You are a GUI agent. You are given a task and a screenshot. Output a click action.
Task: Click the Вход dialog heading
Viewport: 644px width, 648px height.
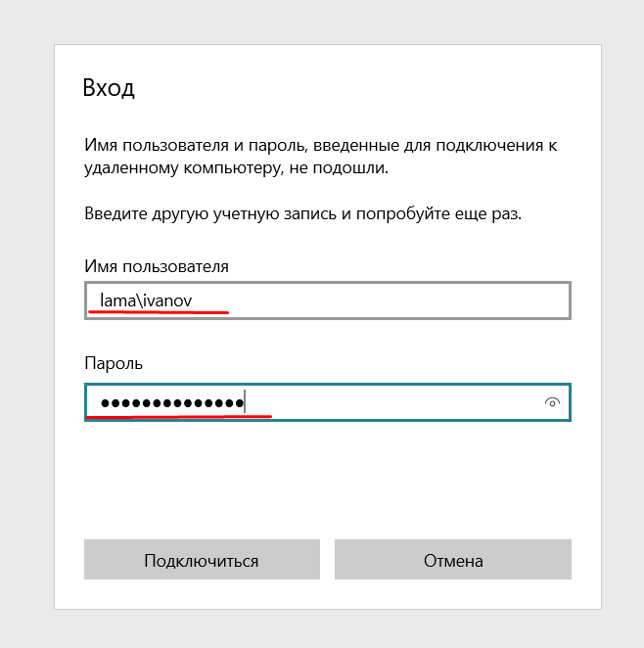[x=109, y=88]
